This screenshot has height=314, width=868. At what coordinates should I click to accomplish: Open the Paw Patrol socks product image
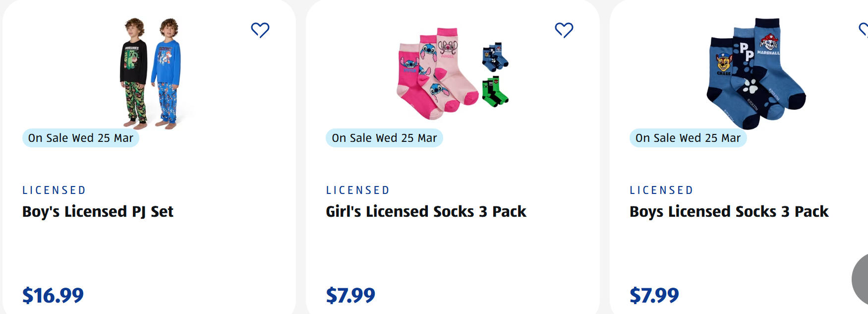coord(756,73)
